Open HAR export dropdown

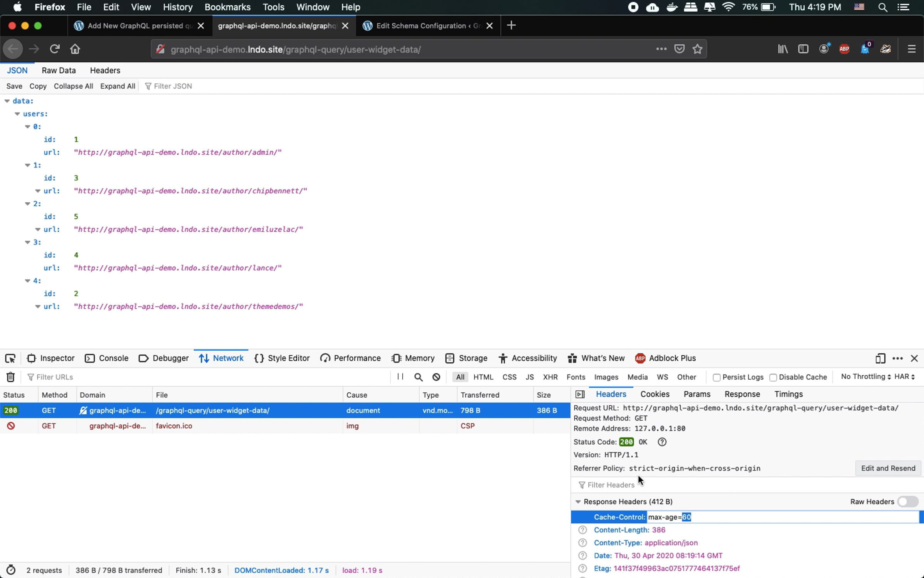tap(904, 376)
